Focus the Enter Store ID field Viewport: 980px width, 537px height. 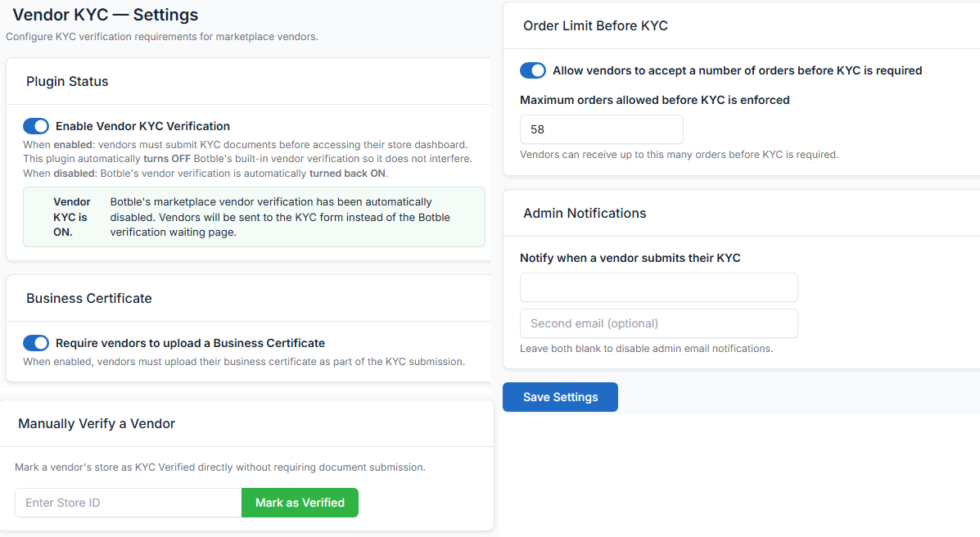pos(129,503)
